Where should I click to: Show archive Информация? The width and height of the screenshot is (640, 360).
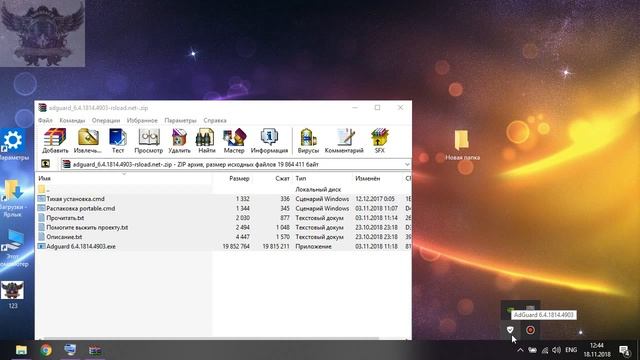(x=269, y=141)
